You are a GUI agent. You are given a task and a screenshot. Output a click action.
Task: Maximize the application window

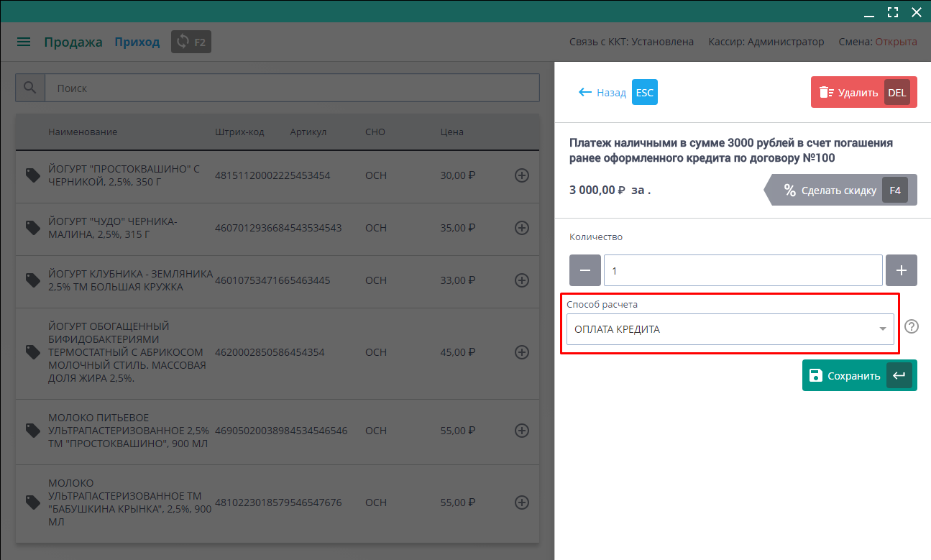click(x=893, y=12)
